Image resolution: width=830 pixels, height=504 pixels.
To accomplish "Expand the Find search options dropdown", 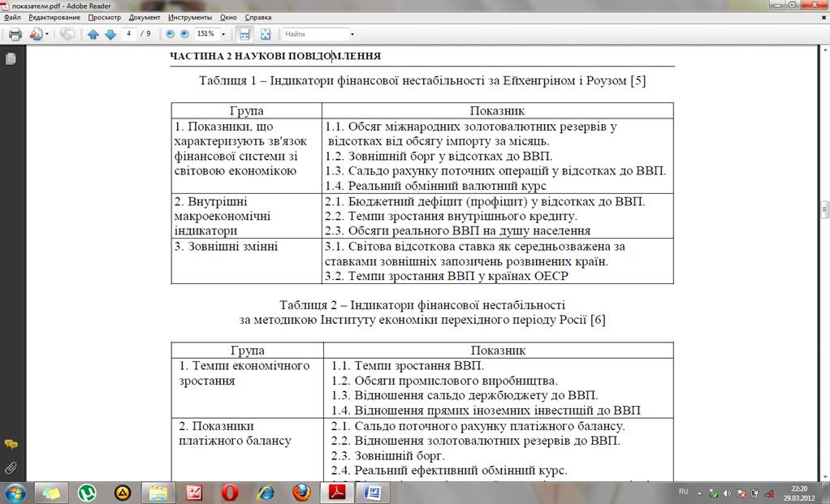I will pyautogui.click(x=352, y=34).
